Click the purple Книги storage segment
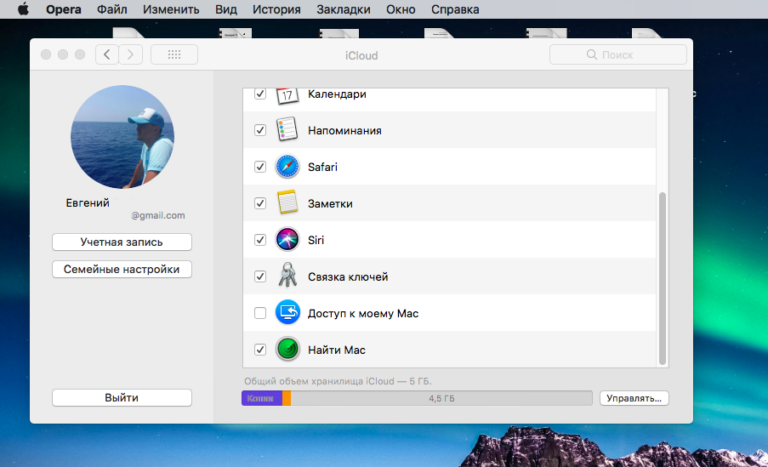The image size is (768, 467). (262, 398)
